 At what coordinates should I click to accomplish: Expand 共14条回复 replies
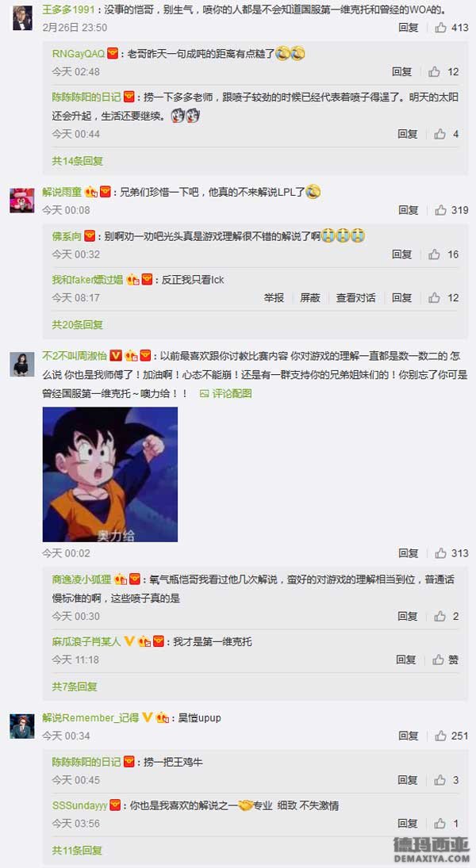point(78,161)
